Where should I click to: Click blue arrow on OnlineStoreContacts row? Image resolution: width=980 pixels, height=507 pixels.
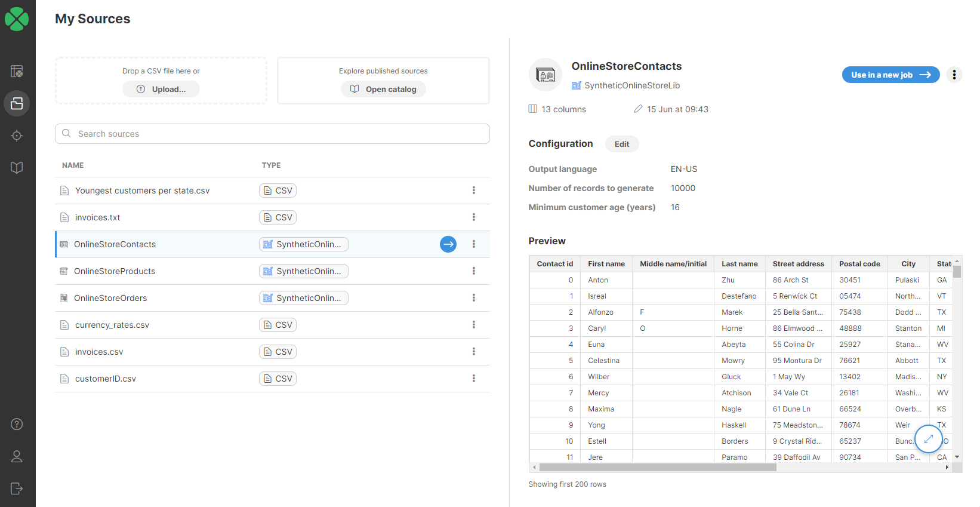[448, 244]
